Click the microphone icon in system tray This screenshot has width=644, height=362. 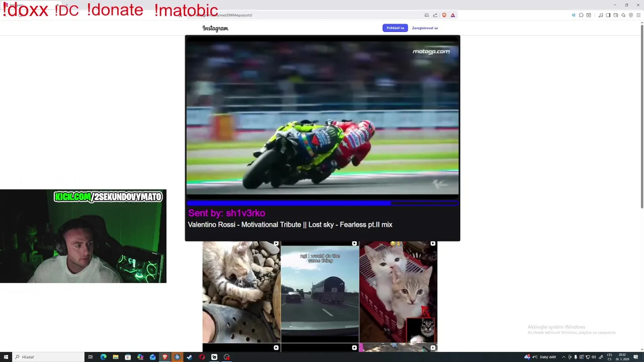[x=576, y=357]
